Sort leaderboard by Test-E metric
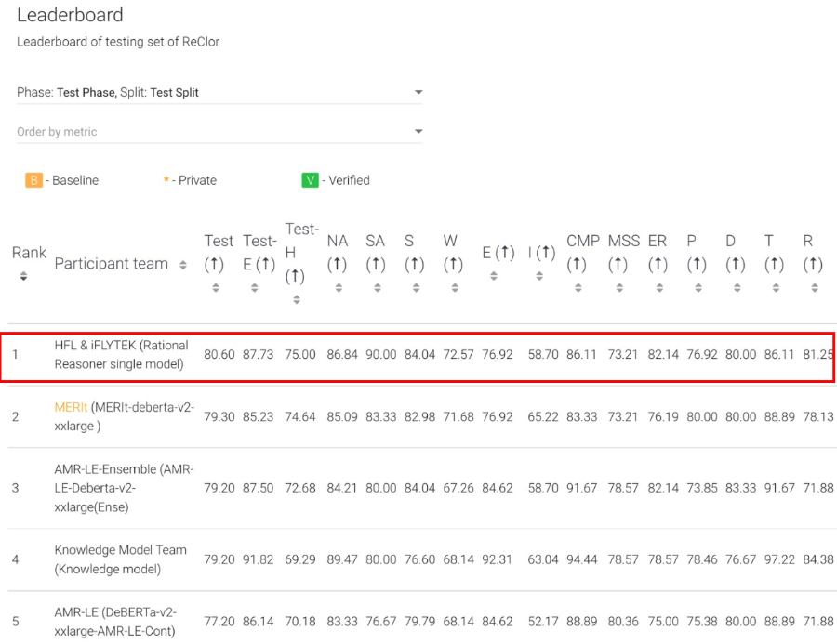This screenshot has height=644, width=837. (255, 287)
